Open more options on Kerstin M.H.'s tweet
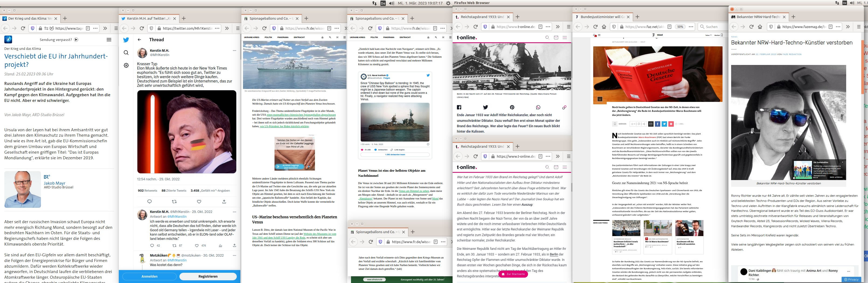The height and width of the screenshot is (283, 868). tap(235, 51)
